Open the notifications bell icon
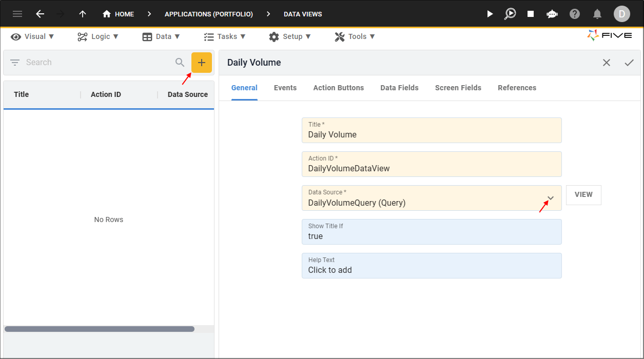 click(597, 14)
